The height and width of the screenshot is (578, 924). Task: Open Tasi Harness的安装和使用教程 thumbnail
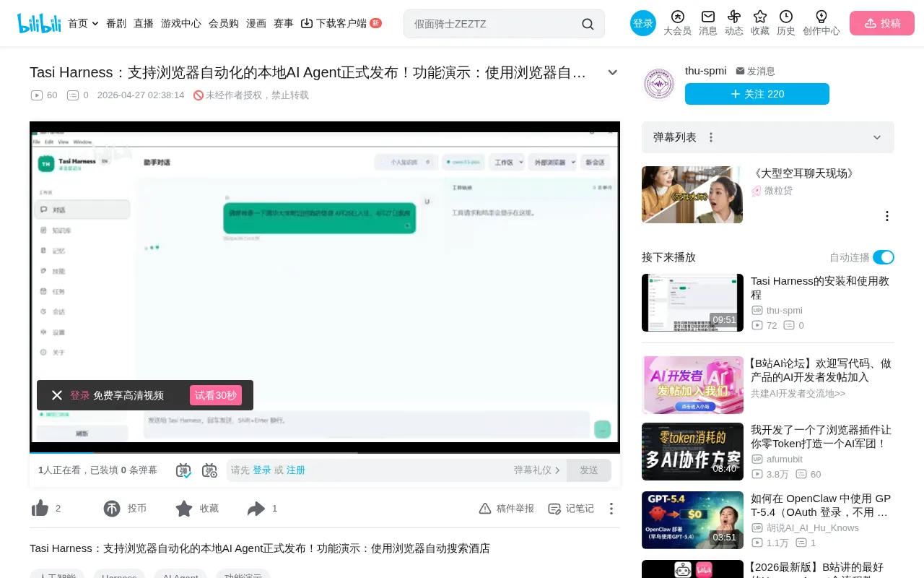pos(692,303)
